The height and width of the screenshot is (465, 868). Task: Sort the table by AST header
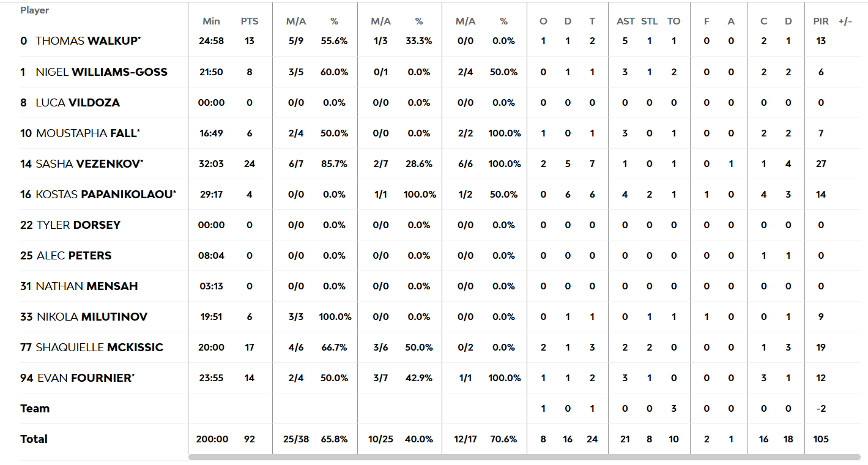pos(625,21)
